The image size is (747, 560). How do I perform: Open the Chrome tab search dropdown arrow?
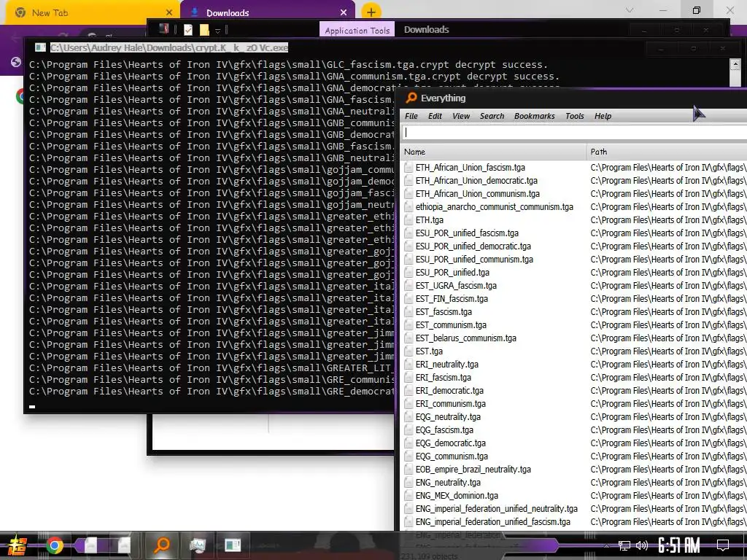(630, 10)
